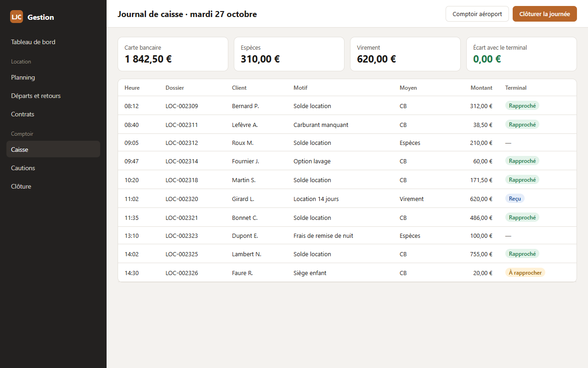Go to Clôture in sidebar
This screenshot has height=368, width=588.
click(53, 186)
